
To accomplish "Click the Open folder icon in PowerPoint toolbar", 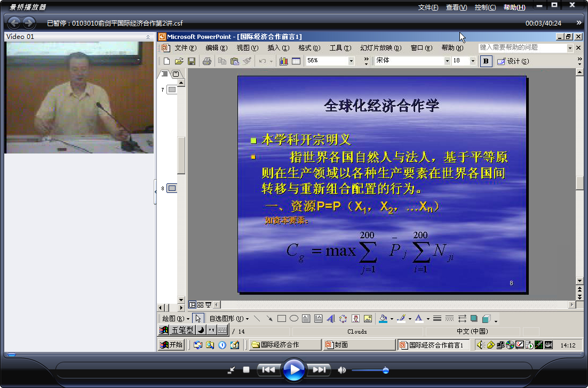I will tap(179, 61).
